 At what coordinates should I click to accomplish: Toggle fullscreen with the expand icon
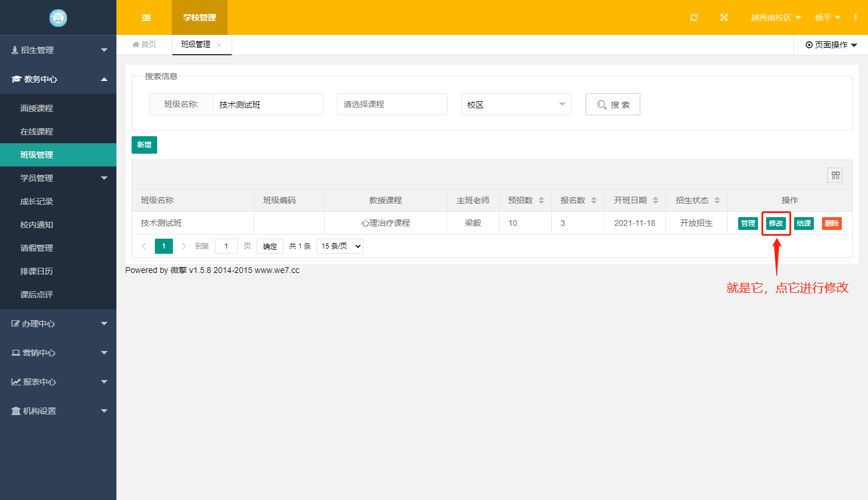[724, 17]
